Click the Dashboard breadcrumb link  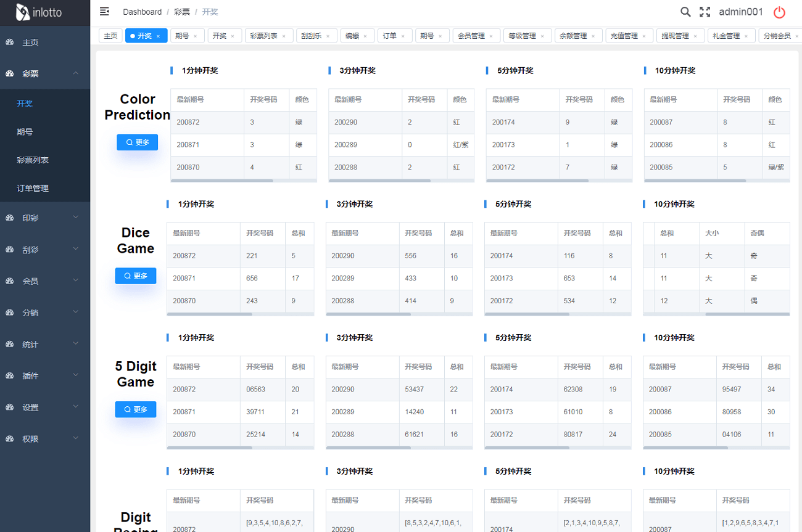143,12
